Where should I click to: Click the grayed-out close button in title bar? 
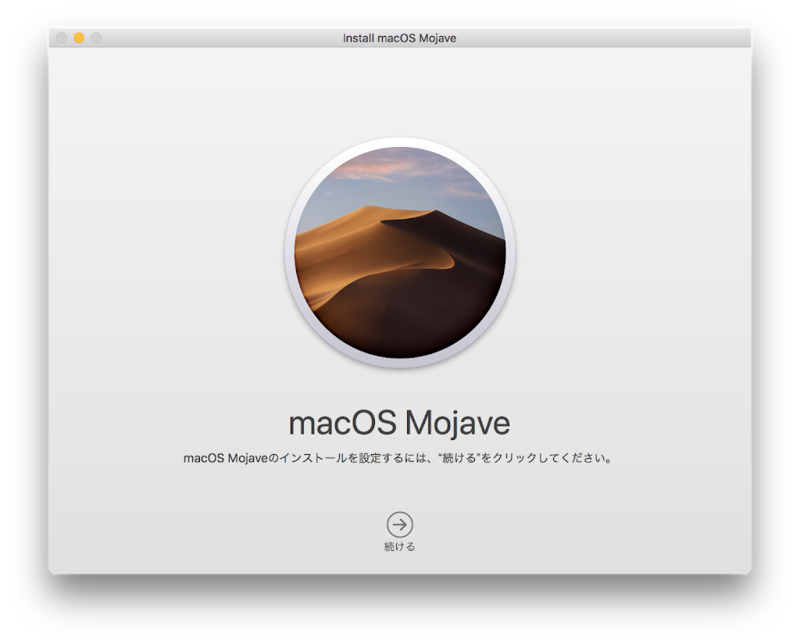coord(62,38)
